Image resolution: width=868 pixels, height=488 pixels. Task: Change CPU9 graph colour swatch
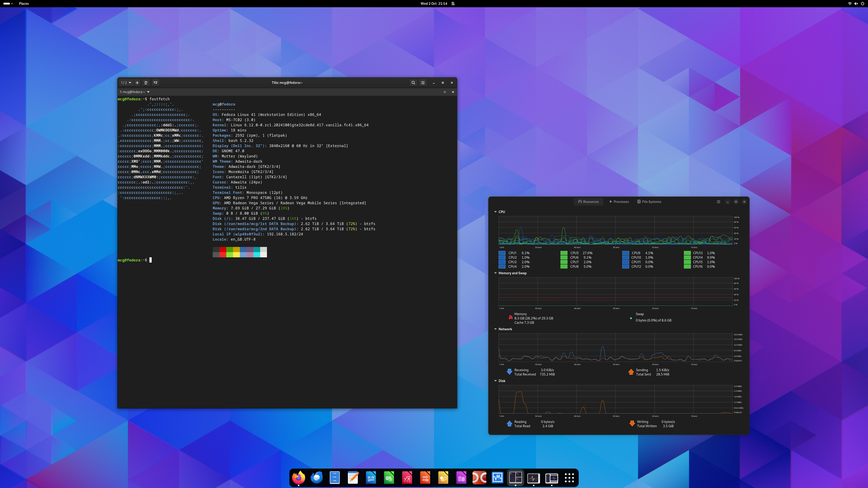click(626, 253)
